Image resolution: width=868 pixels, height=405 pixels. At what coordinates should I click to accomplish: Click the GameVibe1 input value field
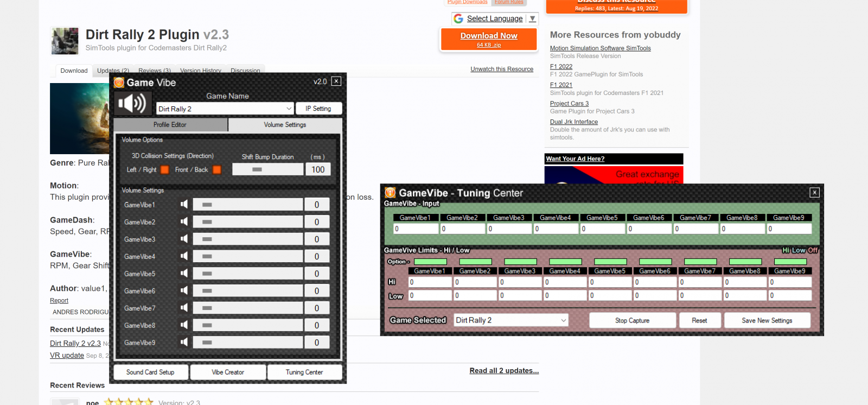tap(416, 229)
